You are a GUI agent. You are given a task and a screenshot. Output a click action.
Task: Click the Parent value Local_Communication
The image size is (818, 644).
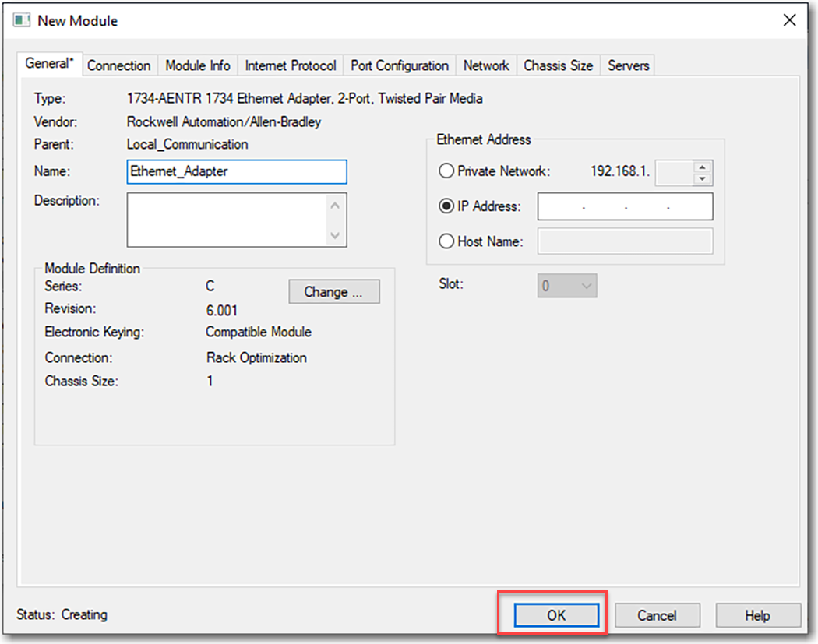187,144
